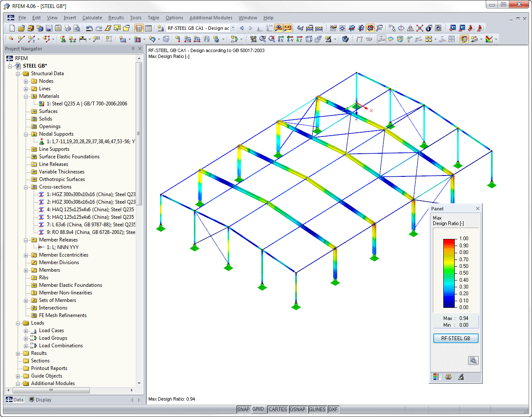The width and height of the screenshot is (532, 417).
Task: Go to next load case arrow
Action: point(250,28)
